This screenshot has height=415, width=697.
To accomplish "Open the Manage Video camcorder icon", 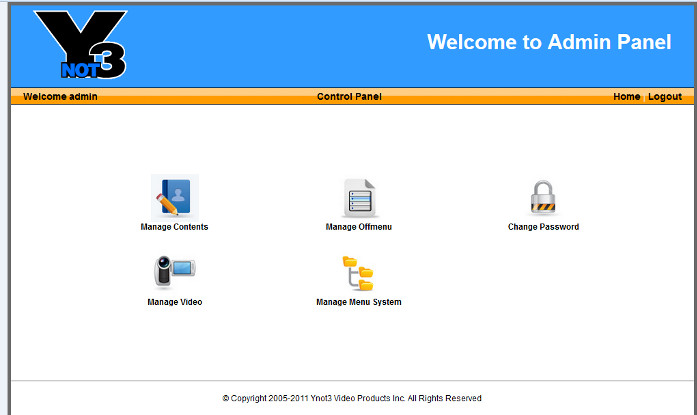I will point(174,272).
